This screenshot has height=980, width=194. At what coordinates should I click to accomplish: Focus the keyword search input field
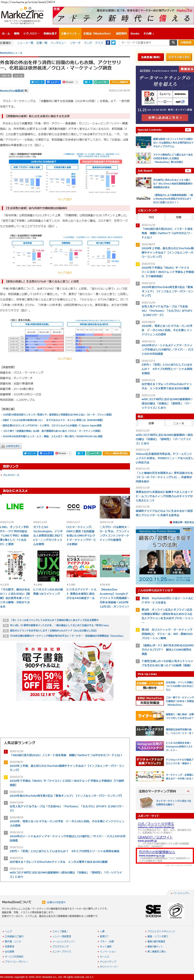click(144, 43)
